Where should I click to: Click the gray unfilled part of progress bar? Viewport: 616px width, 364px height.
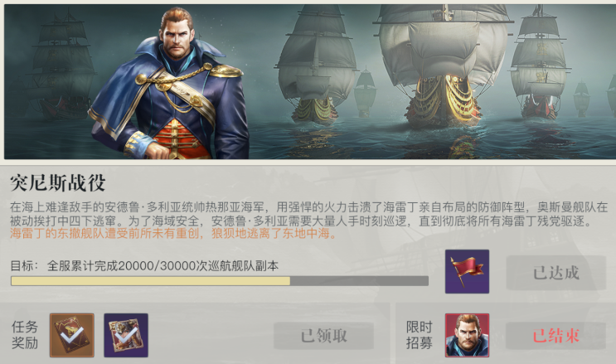pos(359,280)
